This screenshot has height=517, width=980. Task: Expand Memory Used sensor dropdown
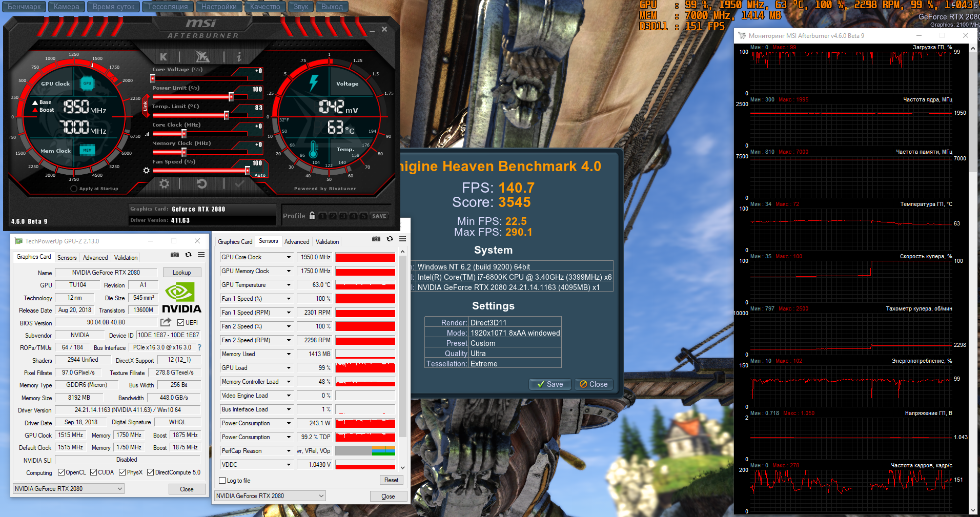289,354
